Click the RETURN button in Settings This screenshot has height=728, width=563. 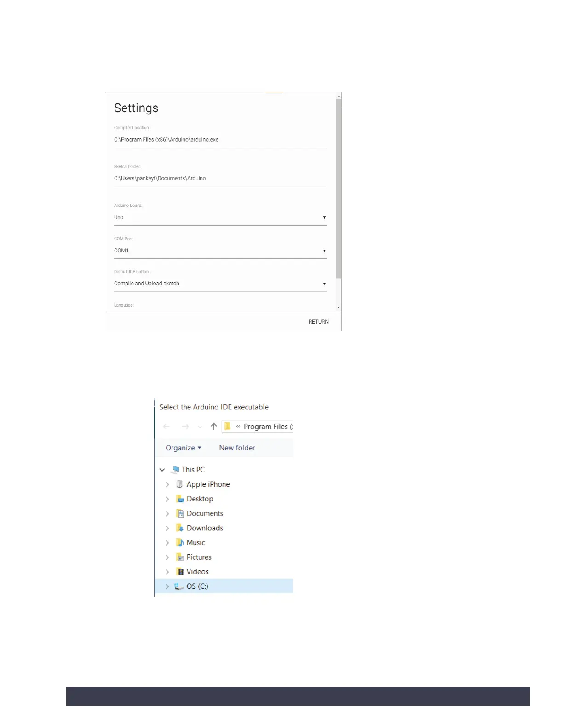(x=318, y=322)
